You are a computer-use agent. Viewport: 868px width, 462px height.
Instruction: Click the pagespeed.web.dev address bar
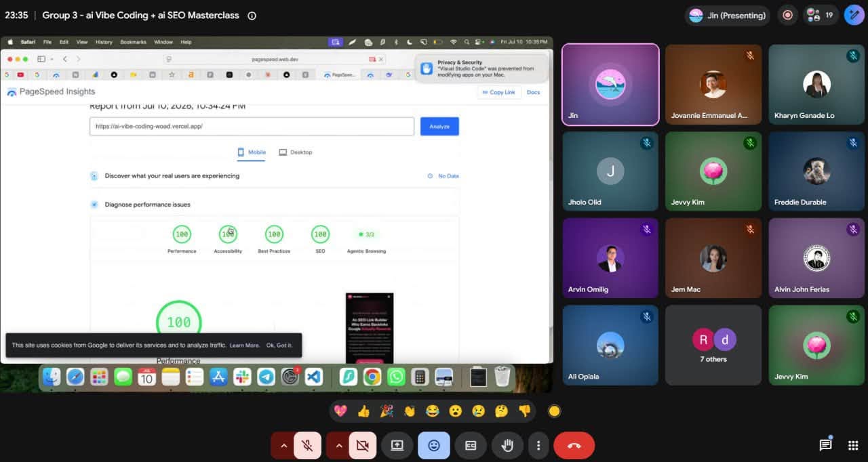[x=275, y=60]
